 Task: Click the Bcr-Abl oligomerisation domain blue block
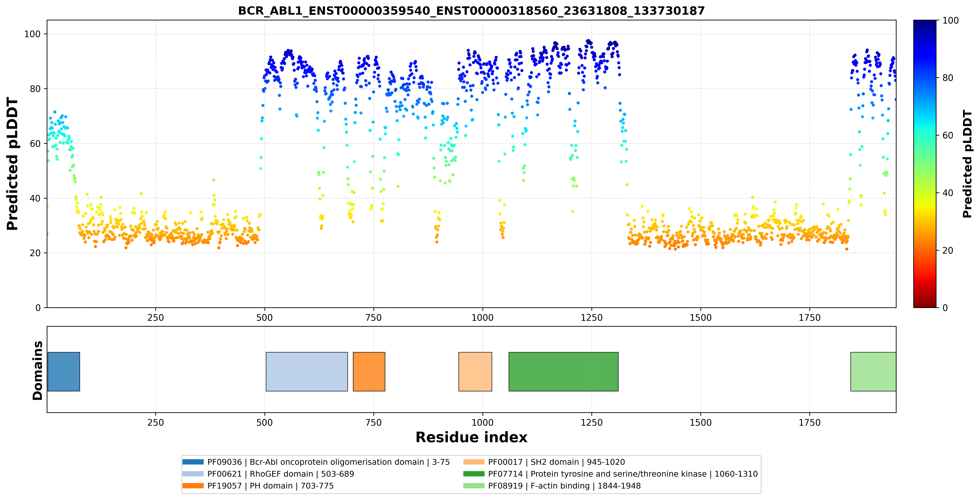pos(64,371)
